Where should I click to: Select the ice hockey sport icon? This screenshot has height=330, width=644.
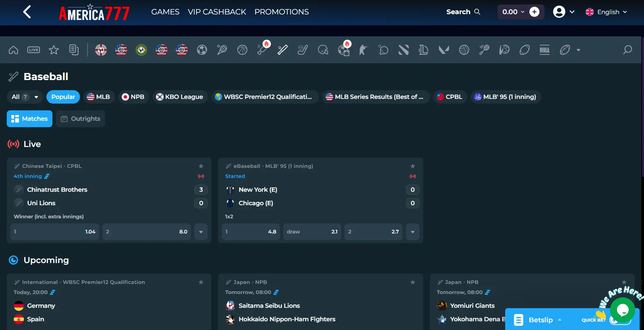coord(303,50)
